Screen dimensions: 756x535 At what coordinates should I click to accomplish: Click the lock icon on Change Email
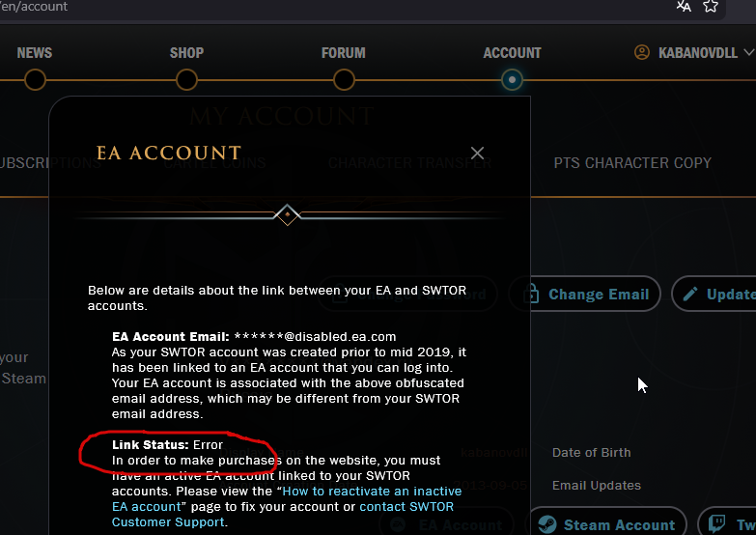(531, 294)
